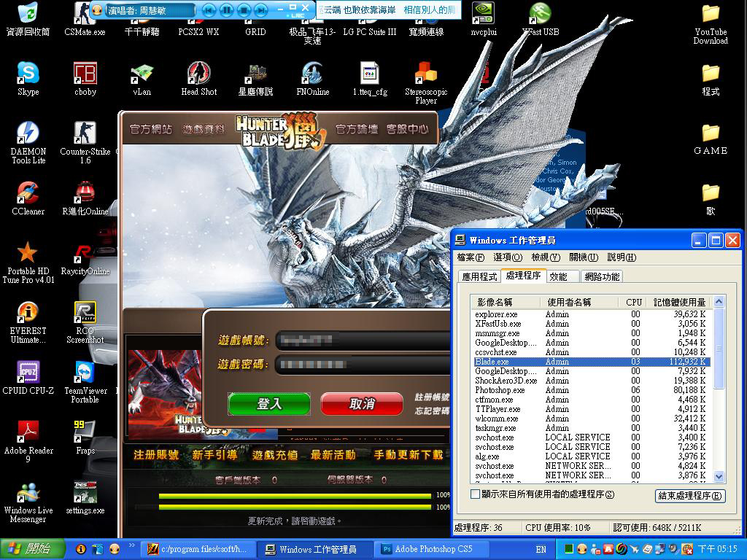
Task: Open the 檢視(V) menu in Task Manager
Action: 545,257
